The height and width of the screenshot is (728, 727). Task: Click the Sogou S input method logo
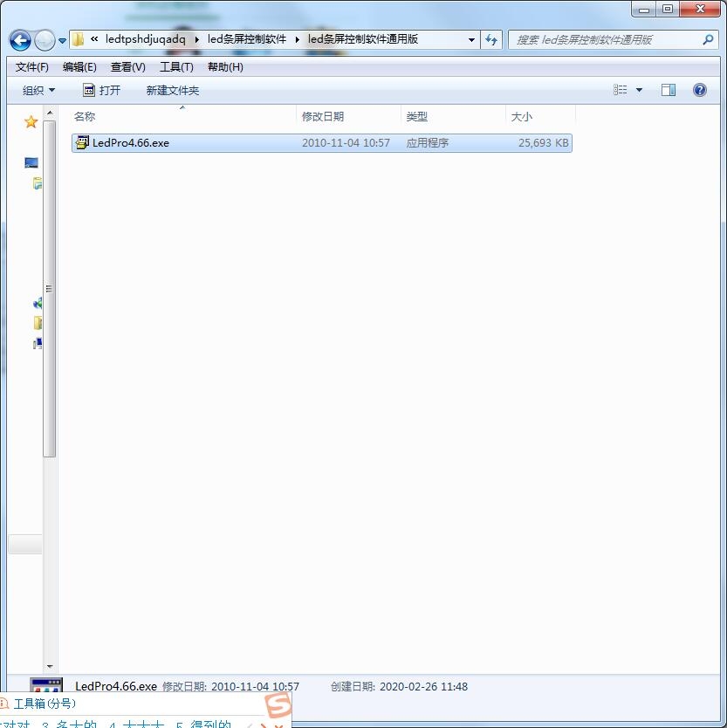point(278,705)
